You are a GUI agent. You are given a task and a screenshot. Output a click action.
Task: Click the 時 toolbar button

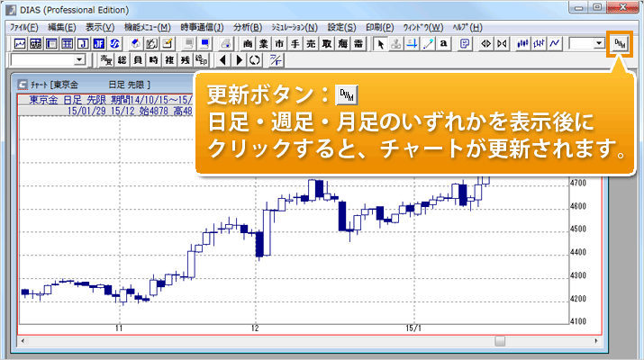153,60
